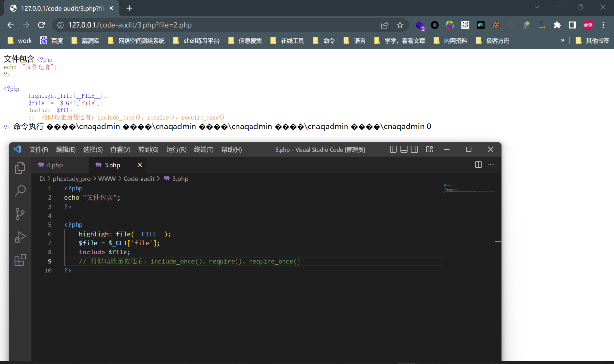Open the 学学，看看文章 bookmarks folder
The width and height of the screenshot is (614, 364).
(x=400, y=41)
